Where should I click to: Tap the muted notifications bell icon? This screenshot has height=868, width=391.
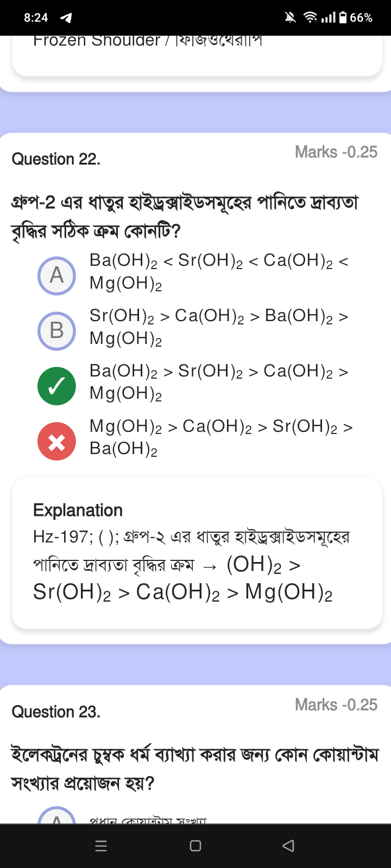pyautogui.click(x=291, y=17)
